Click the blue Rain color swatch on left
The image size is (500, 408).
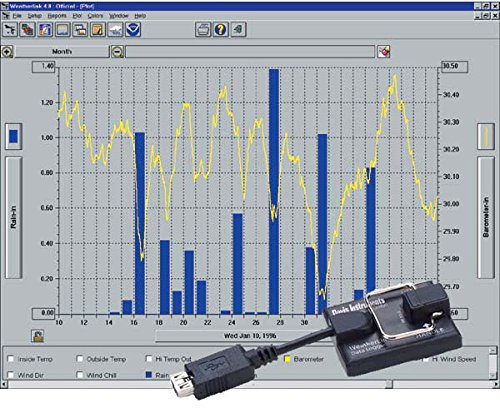tap(14, 136)
